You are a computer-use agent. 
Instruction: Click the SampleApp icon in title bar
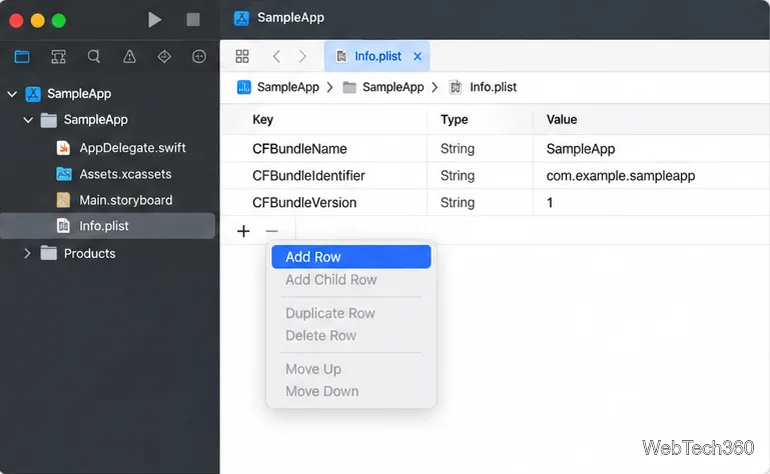click(x=241, y=18)
